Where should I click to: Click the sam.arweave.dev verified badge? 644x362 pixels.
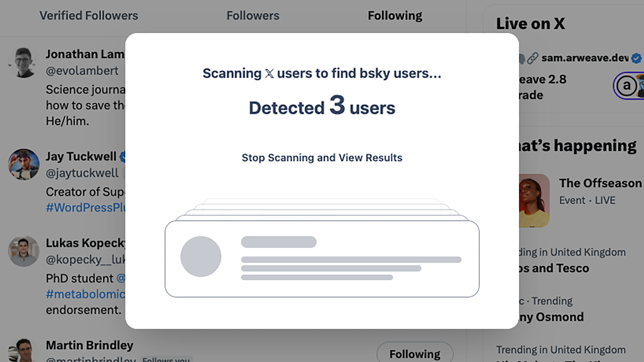[636, 58]
